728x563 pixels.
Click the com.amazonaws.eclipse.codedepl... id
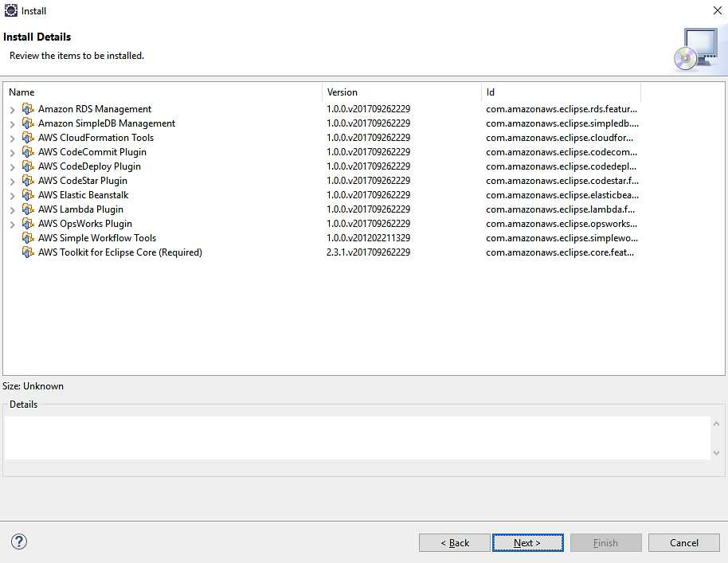point(562,166)
